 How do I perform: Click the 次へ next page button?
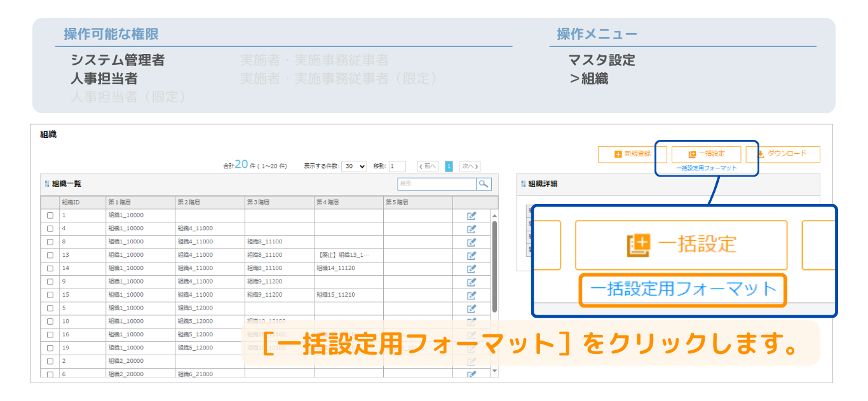[469, 167]
